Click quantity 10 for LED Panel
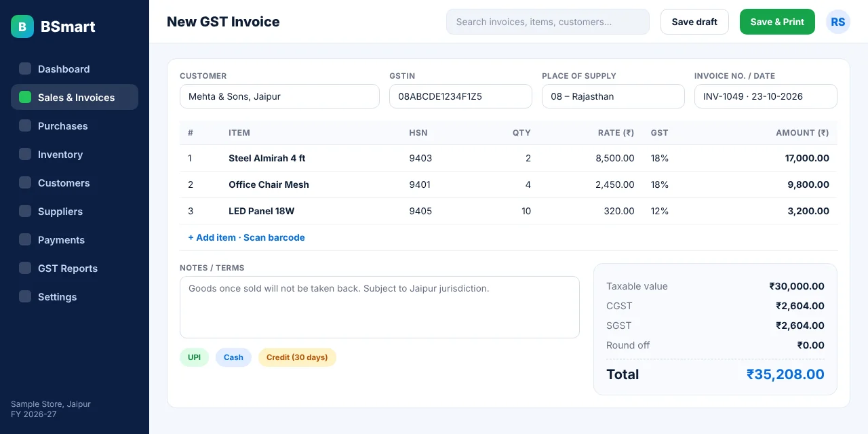This screenshot has width=868, height=434. pyautogui.click(x=526, y=211)
